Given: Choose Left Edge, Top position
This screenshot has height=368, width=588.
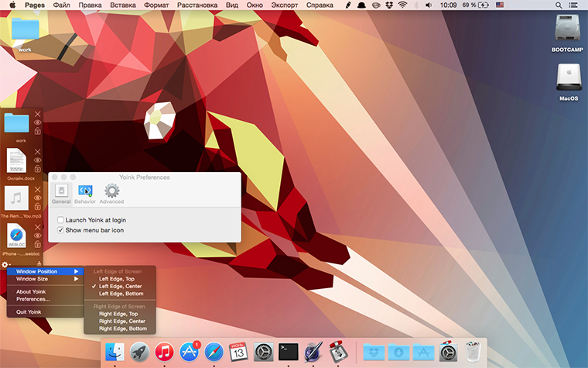Looking at the screenshot, I should click(117, 279).
